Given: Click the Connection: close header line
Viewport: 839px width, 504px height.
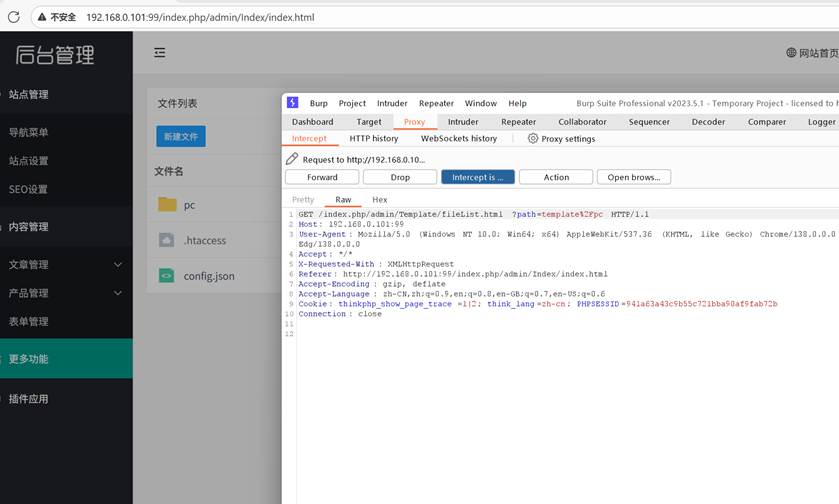Looking at the screenshot, I should (340, 314).
